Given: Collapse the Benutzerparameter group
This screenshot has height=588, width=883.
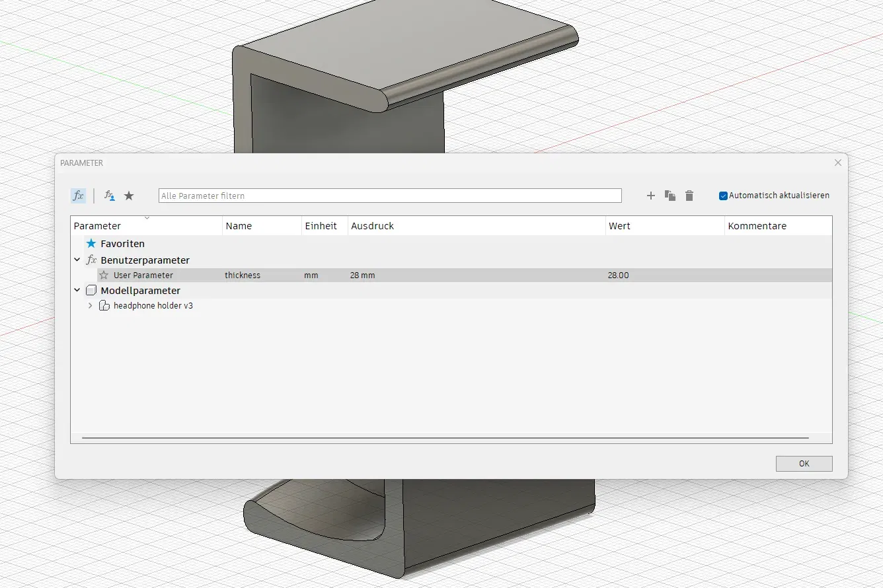Looking at the screenshot, I should coord(77,260).
